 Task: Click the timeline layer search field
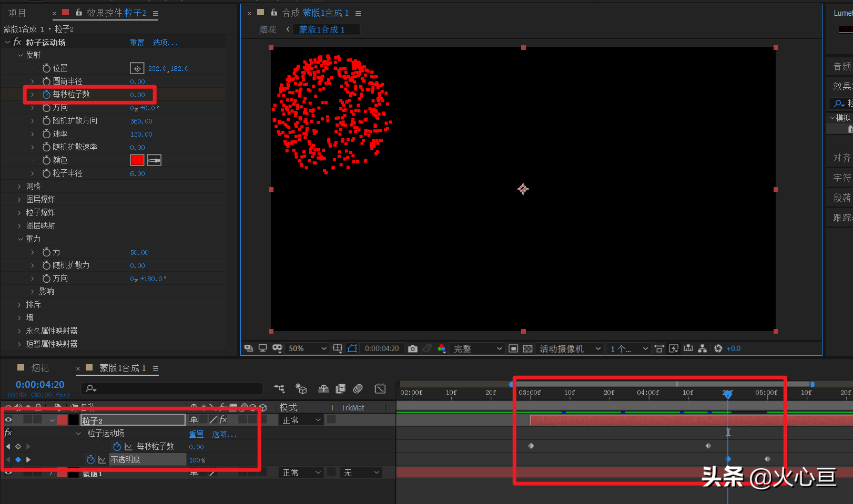click(x=172, y=388)
